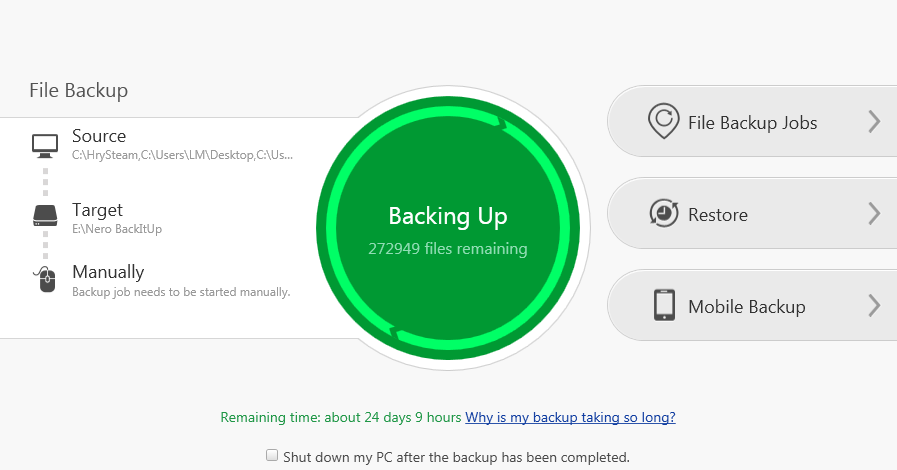Expand the Mobile Backup chevron arrow
Screen dimensions: 897x470
coord(874,306)
